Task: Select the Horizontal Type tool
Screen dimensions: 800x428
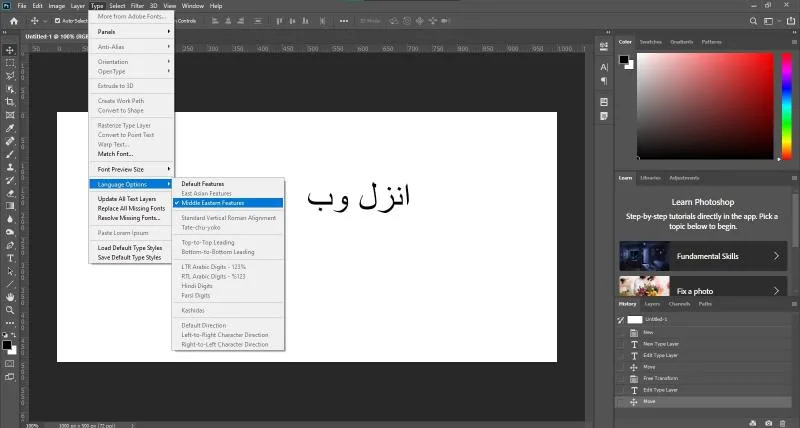Action: click(x=10, y=258)
